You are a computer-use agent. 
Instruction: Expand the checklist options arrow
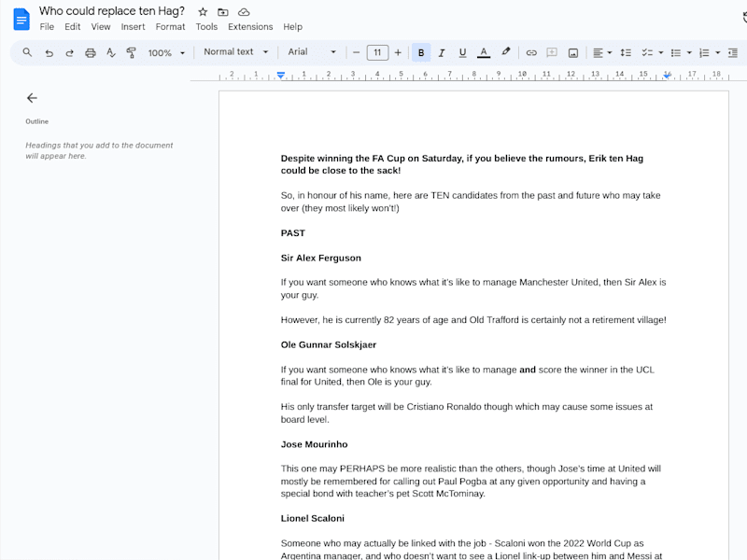(661, 53)
